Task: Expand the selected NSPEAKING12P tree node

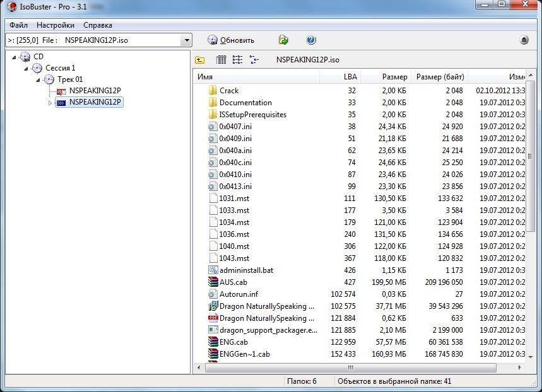Action: click(x=50, y=103)
